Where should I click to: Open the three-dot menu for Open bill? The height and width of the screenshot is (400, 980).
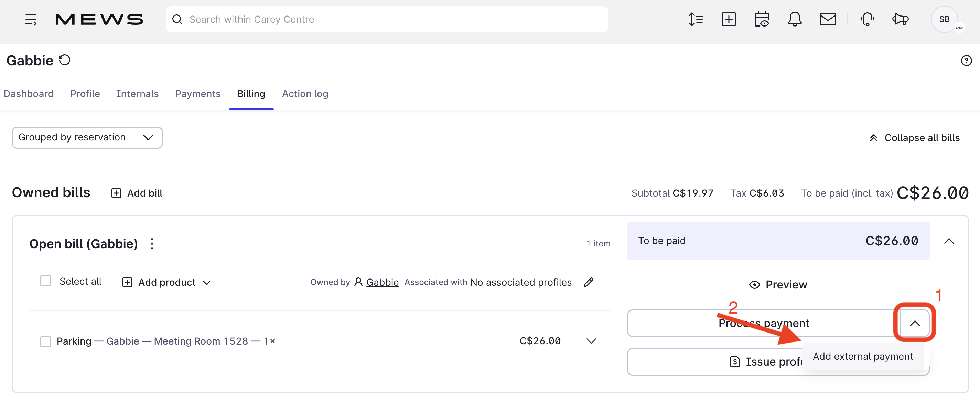(x=152, y=244)
